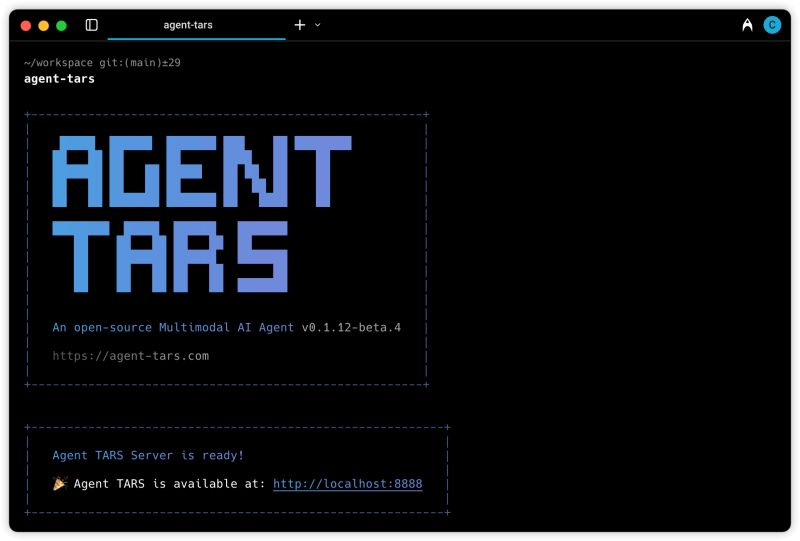Click 'An open-source Multimodal AI Agent' text

click(173, 327)
